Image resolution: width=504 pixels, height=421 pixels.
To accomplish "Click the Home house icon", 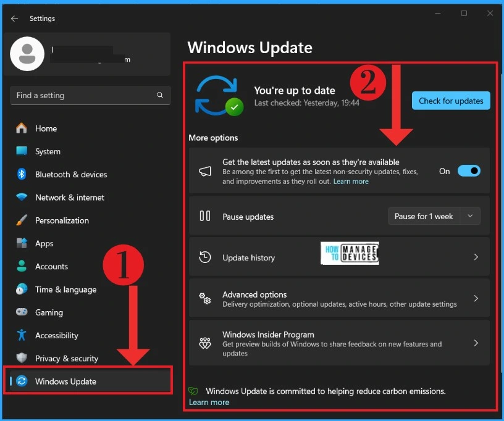I will [22, 128].
